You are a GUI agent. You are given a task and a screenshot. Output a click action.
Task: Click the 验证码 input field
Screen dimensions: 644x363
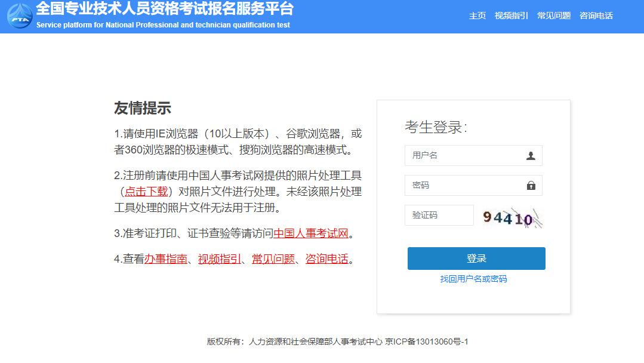tap(439, 215)
